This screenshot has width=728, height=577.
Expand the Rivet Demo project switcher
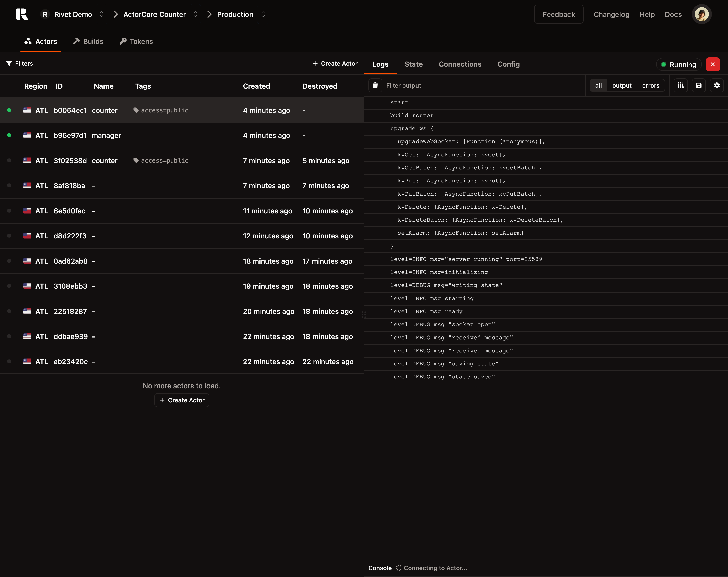coord(101,14)
